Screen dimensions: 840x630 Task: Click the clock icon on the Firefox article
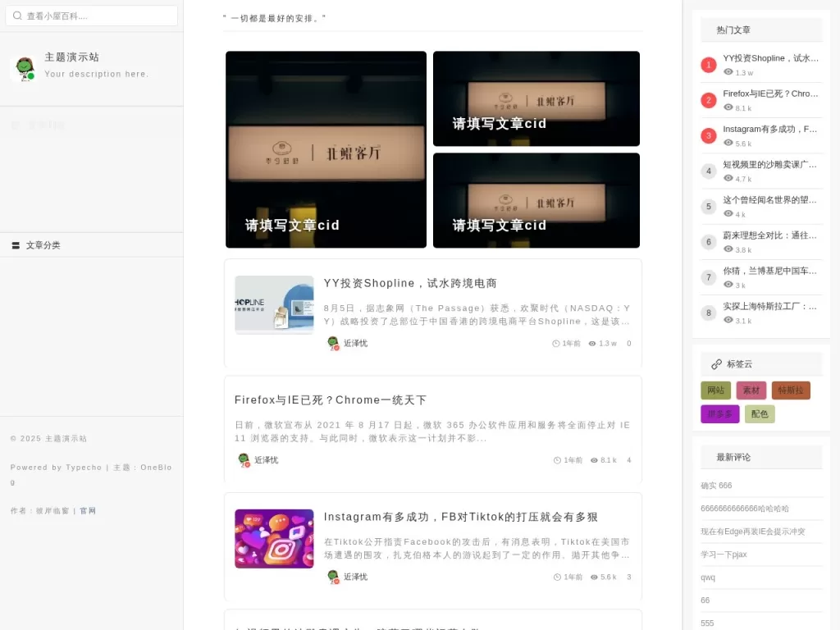[558, 460]
